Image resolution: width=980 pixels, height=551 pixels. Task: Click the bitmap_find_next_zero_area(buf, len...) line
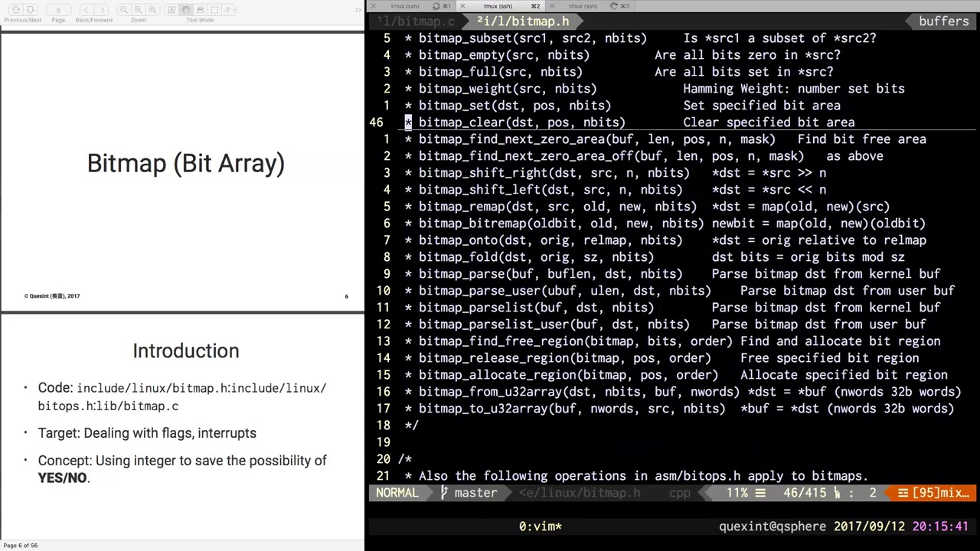pyautogui.click(x=665, y=139)
